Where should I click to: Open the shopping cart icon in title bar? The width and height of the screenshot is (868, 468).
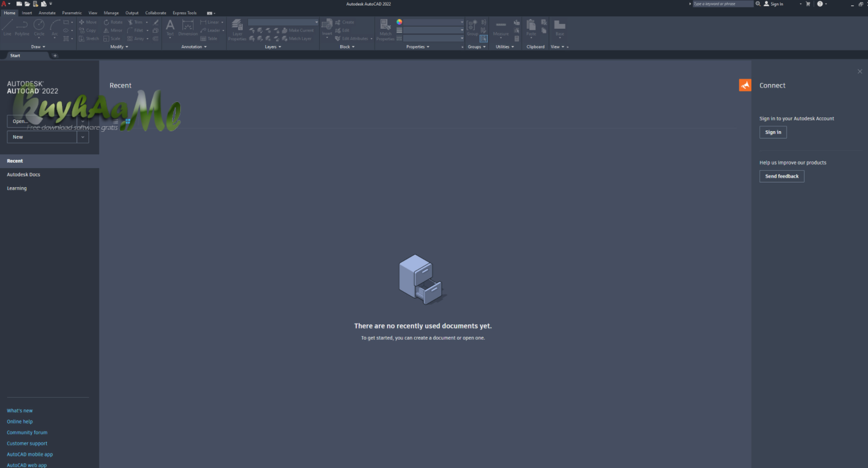808,4
